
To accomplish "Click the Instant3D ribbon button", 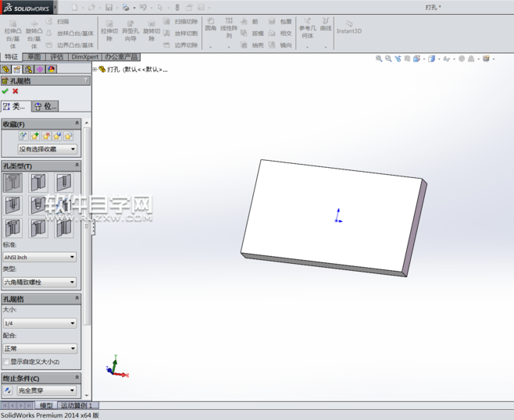I will (349, 27).
